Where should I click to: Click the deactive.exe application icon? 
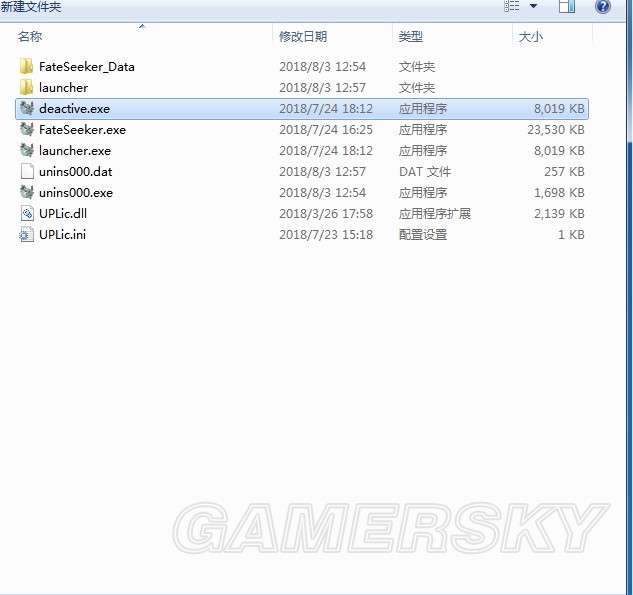(x=27, y=108)
